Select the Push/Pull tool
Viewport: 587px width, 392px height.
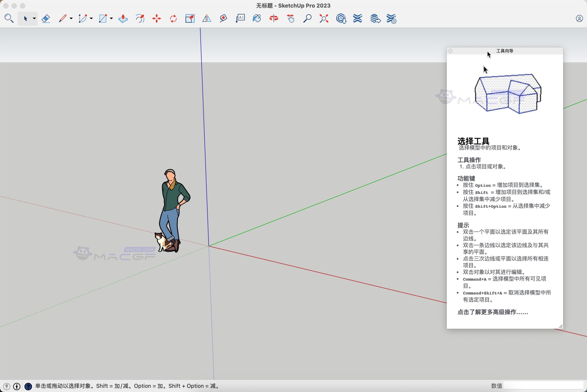click(x=122, y=19)
